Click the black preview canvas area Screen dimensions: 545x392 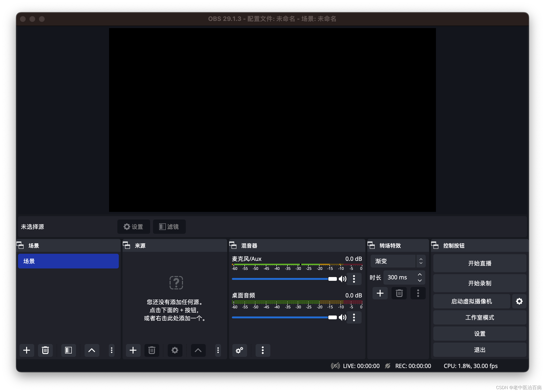click(x=272, y=120)
